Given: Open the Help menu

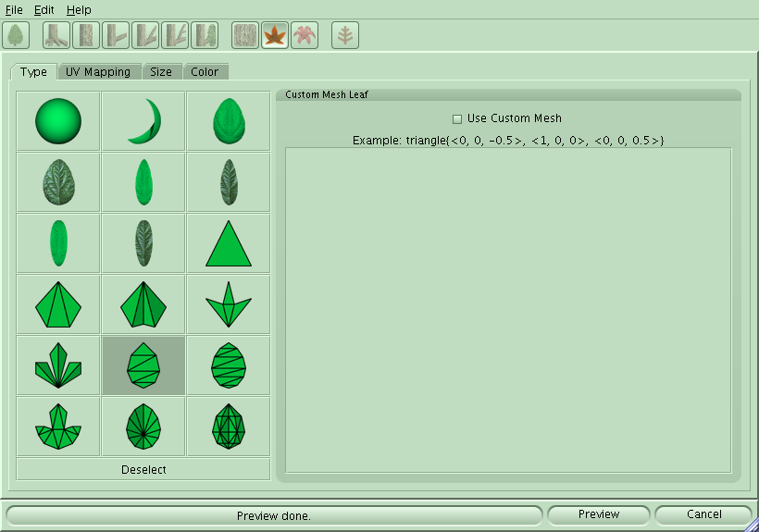Looking at the screenshot, I should pyautogui.click(x=79, y=9).
